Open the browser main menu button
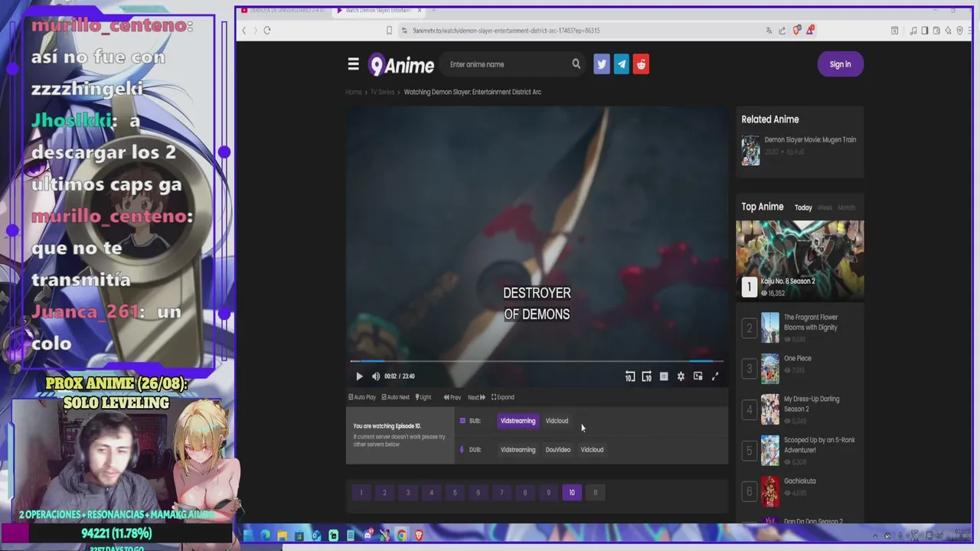 point(969,31)
